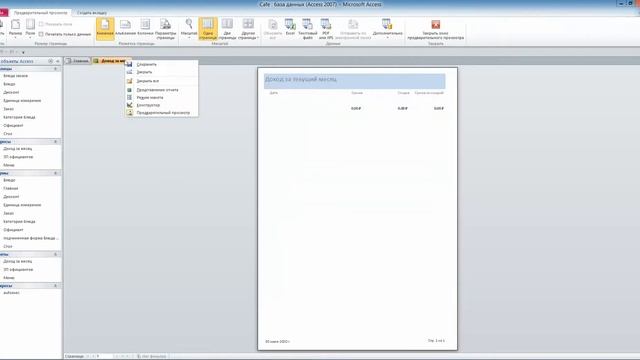This screenshot has height=360, width=640.
Task: Select the Книжная portrait orientation icon
Action: (105, 28)
